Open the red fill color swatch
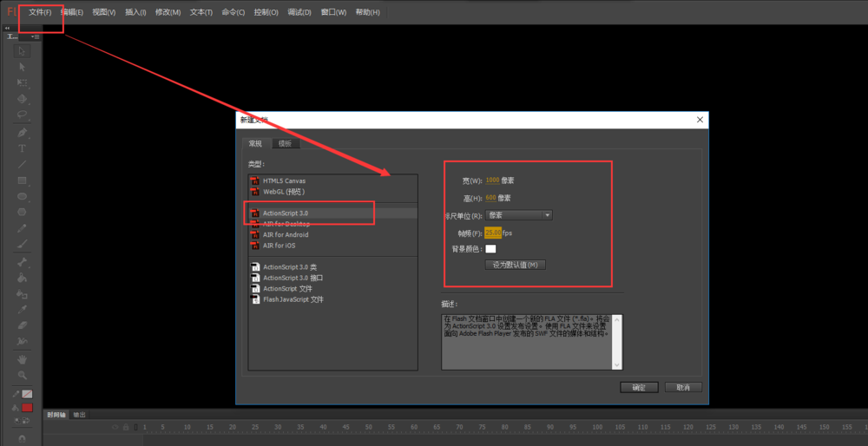868x446 pixels. (27, 408)
